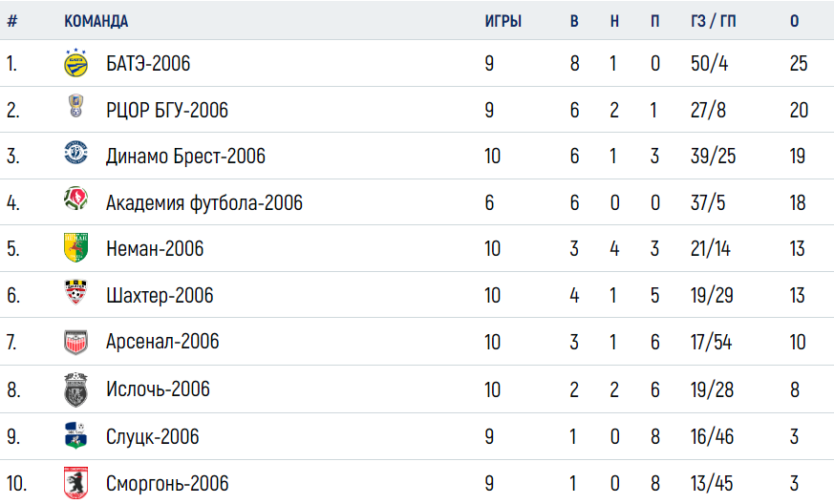Select the Академия футбола-2006 team name
Viewport: 834px width, 504px height.
[x=203, y=202]
